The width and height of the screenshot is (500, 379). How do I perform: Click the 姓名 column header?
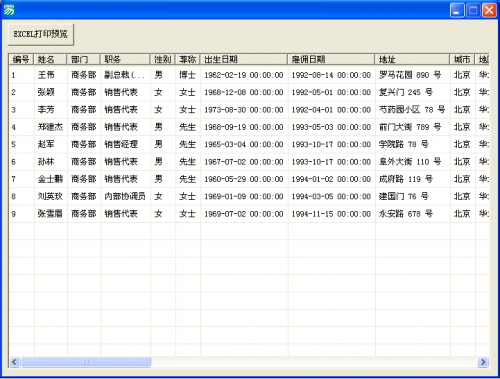point(50,59)
